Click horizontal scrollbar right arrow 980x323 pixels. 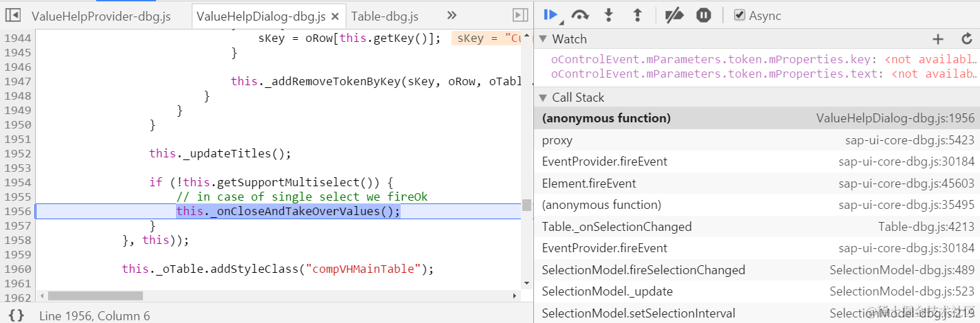(x=514, y=296)
